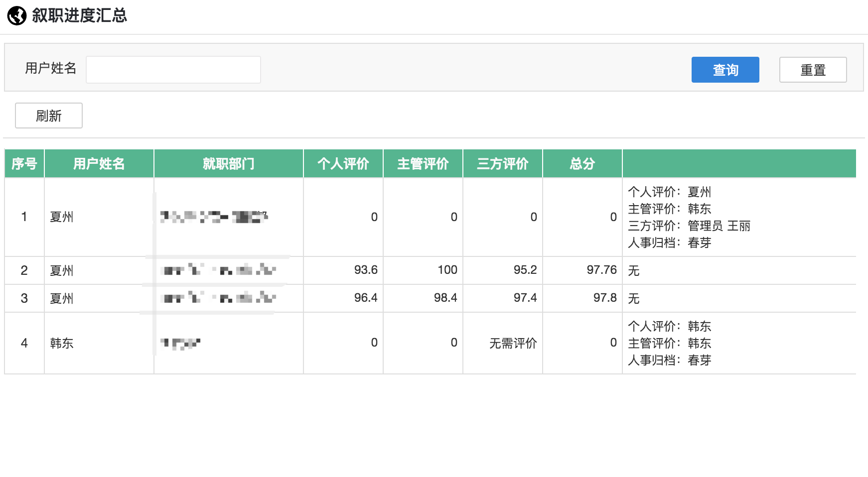This screenshot has height=477, width=868.
Task: Click the 个人评价 column header
Action: (x=343, y=164)
